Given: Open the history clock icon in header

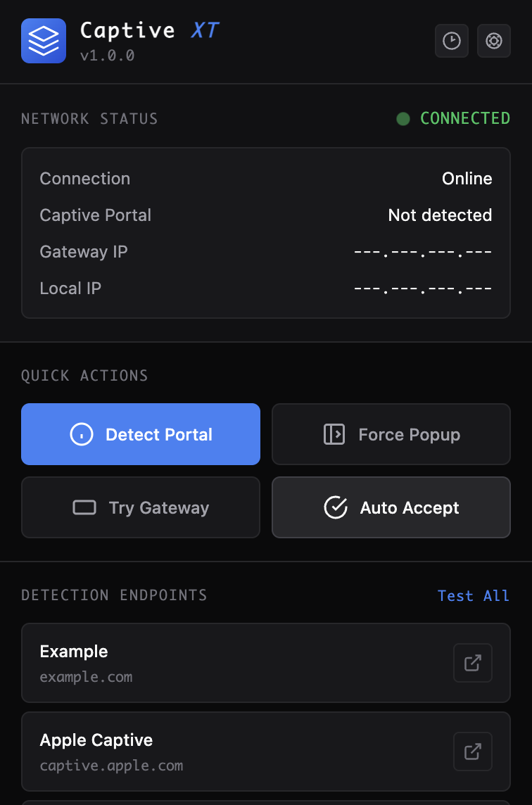Looking at the screenshot, I should tap(451, 40).
